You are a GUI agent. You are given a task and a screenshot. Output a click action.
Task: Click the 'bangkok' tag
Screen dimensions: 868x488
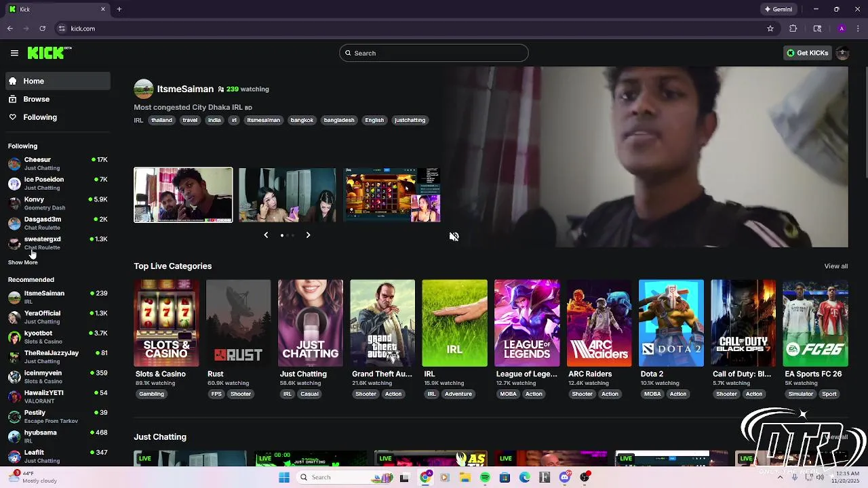[302, 120]
